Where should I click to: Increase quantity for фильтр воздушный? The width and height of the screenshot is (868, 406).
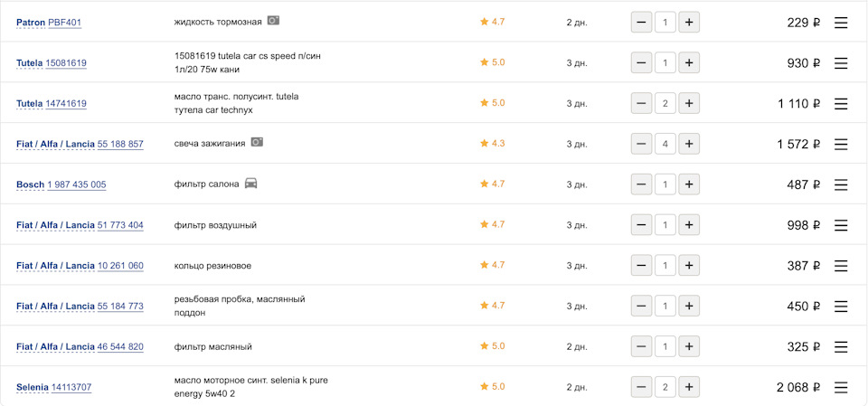[689, 225]
